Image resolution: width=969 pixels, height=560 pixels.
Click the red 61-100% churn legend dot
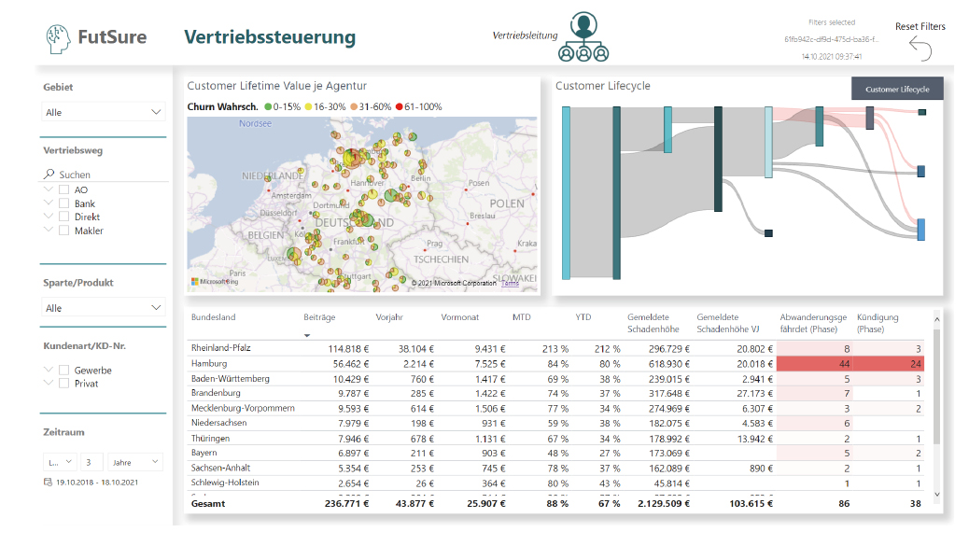400,107
